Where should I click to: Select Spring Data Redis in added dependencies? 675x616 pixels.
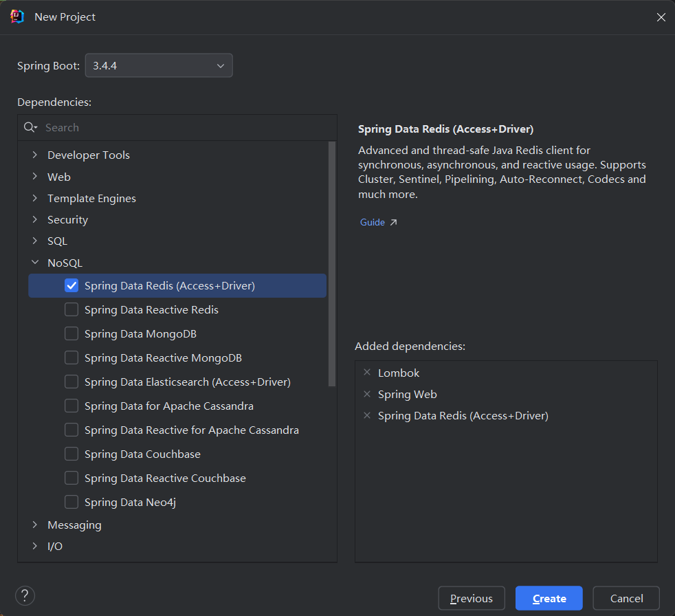pyautogui.click(x=463, y=416)
